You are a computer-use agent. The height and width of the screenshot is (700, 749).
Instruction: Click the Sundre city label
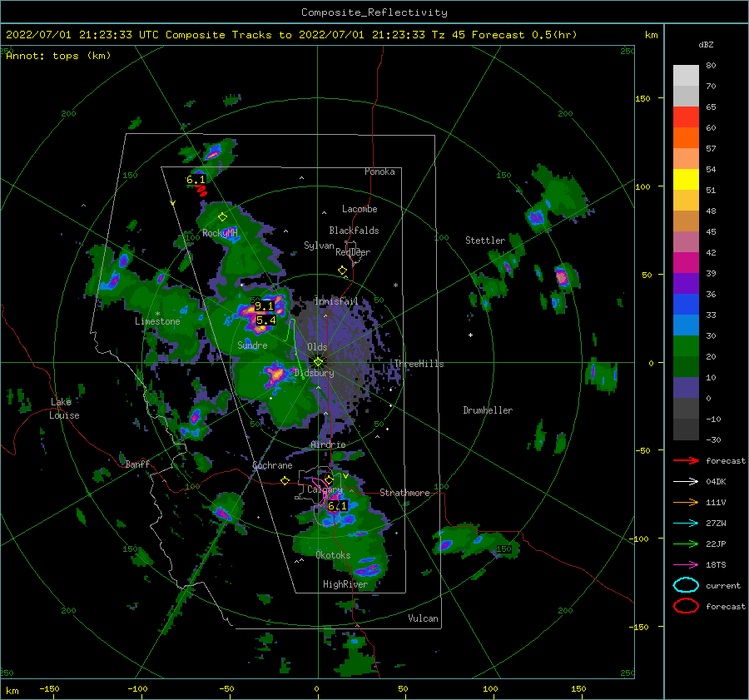[252, 345]
